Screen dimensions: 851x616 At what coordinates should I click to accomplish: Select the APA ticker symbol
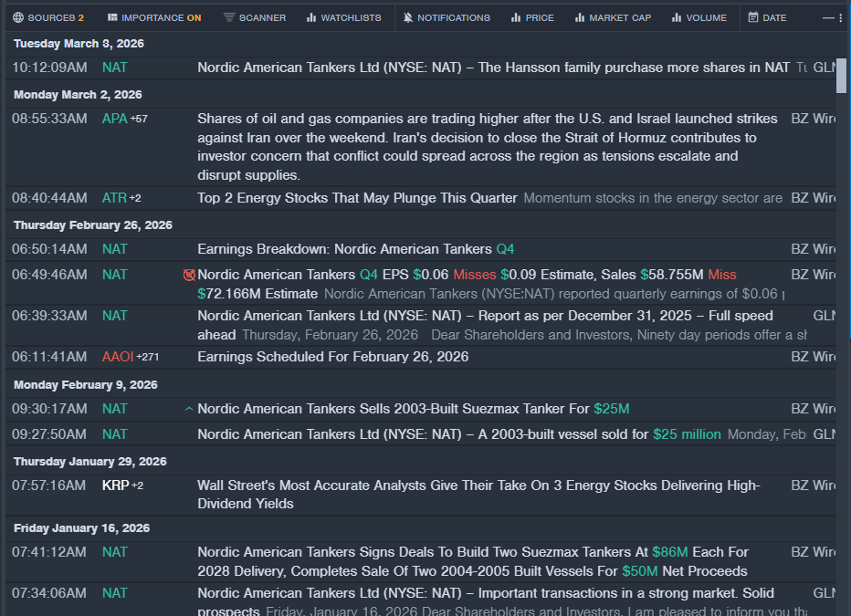pos(114,119)
